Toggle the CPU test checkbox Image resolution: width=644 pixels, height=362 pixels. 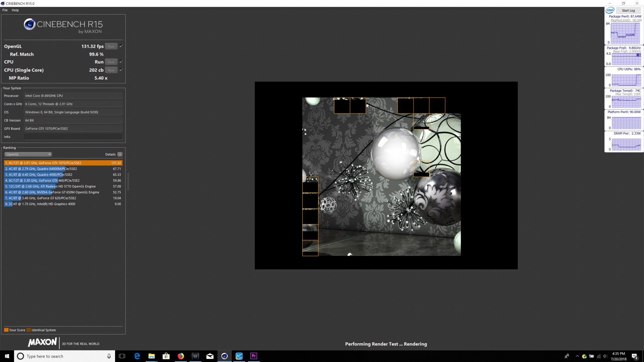pos(121,62)
